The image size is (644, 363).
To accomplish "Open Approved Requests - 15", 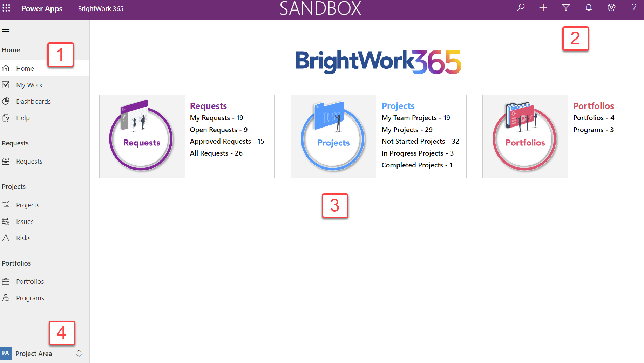I will coord(227,141).
